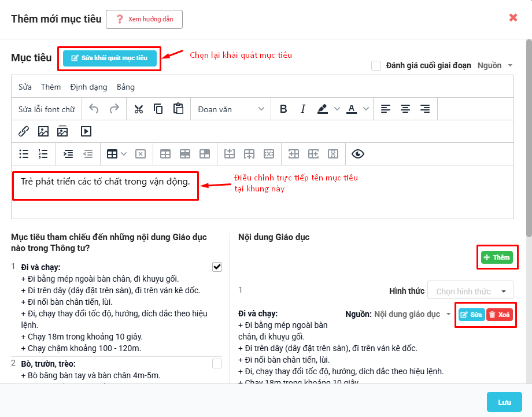Click the Bold formatting icon
This screenshot has height=417, width=532.
(283, 109)
